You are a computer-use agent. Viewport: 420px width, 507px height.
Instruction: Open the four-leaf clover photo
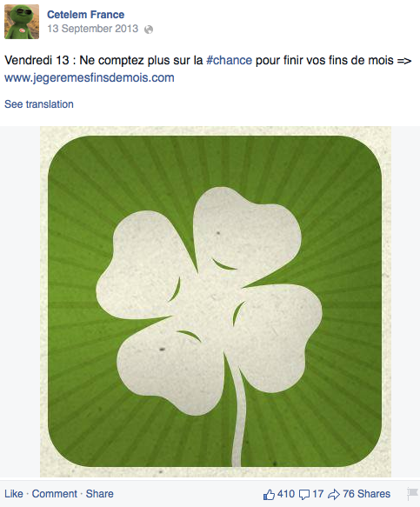click(x=216, y=302)
